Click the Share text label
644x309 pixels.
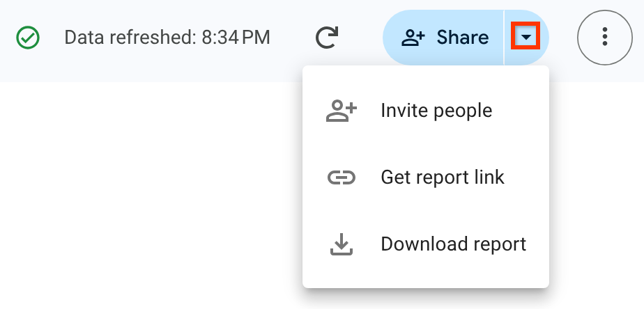tap(462, 38)
